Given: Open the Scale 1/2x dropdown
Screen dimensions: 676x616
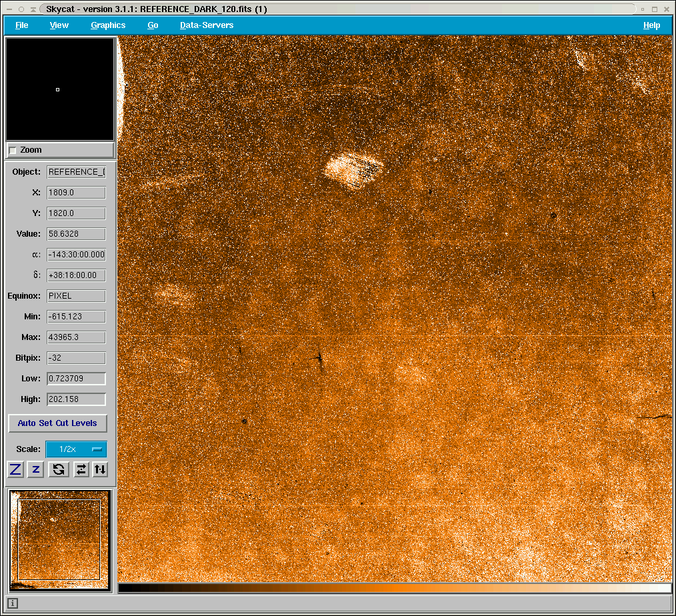Looking at the screenshot, I should (76, 449).
